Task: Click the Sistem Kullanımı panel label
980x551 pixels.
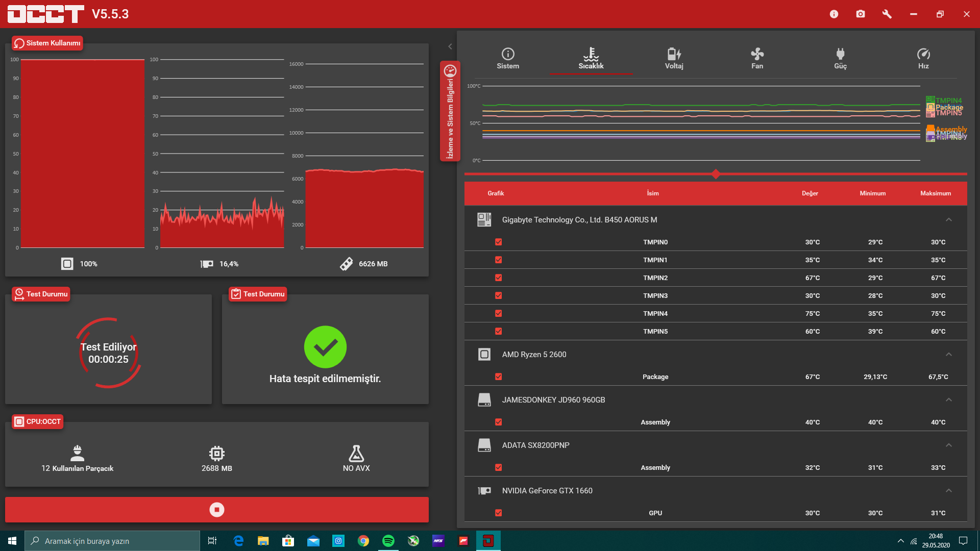Action: tap(47, 43)
